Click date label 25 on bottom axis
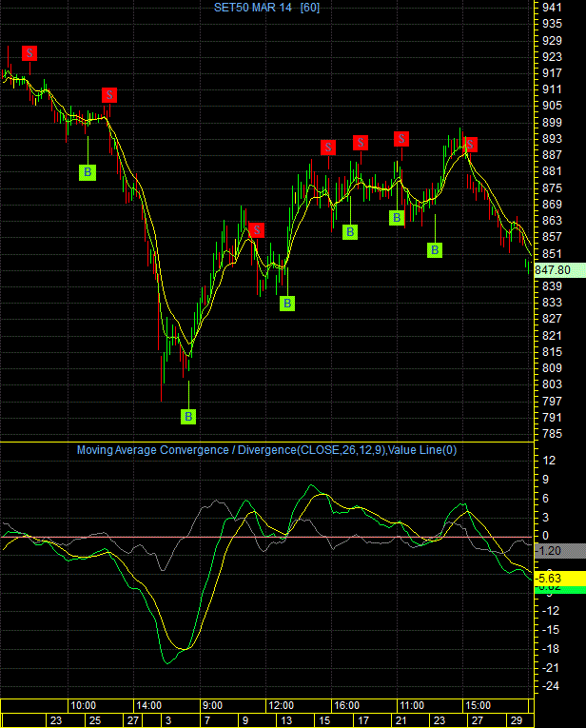Viewport: 586px width, 728px height. point(95,720)
